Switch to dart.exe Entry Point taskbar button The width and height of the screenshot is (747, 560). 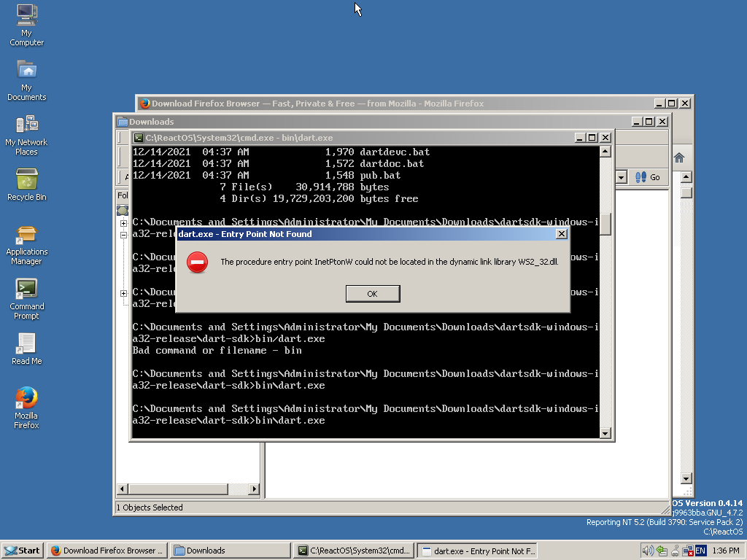477,551
